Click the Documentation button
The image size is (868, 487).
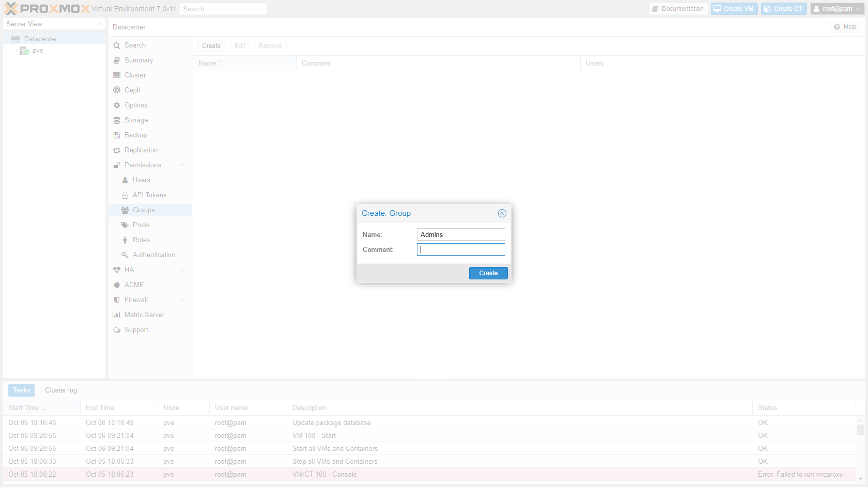[x=678, y=9]
